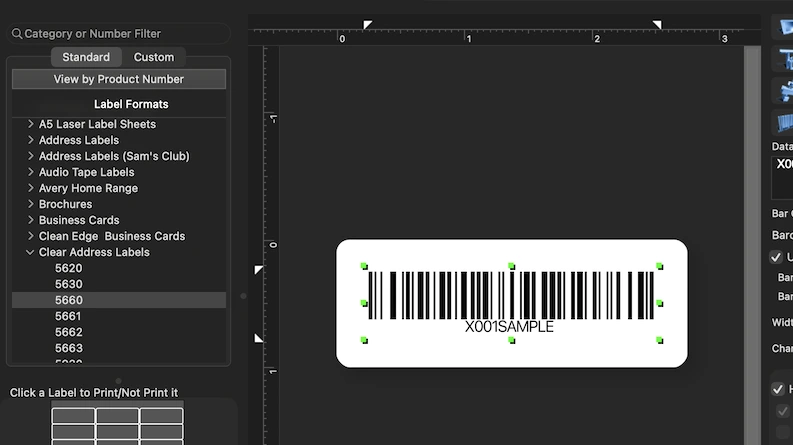Click the 'Click a Label to Print/Not Print it' caption

point(94,393)
